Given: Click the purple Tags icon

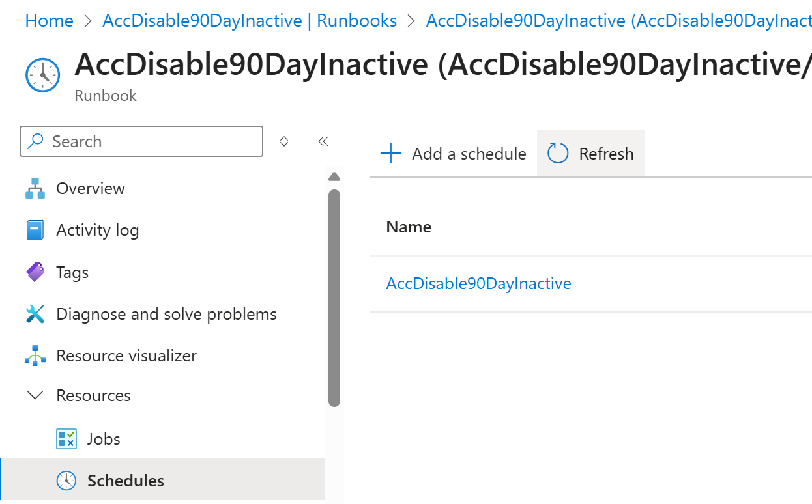Looking at the screenshot, I should pos(35,272).
